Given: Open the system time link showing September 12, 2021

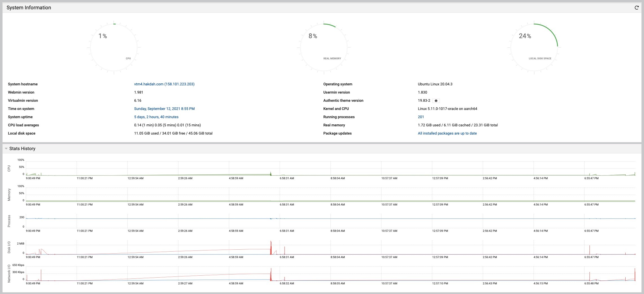Looking at the screenshot, I should [x=164, y=109].
